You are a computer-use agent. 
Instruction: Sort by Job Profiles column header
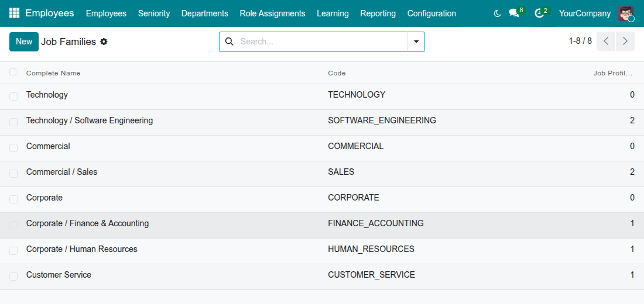point(613,73)
